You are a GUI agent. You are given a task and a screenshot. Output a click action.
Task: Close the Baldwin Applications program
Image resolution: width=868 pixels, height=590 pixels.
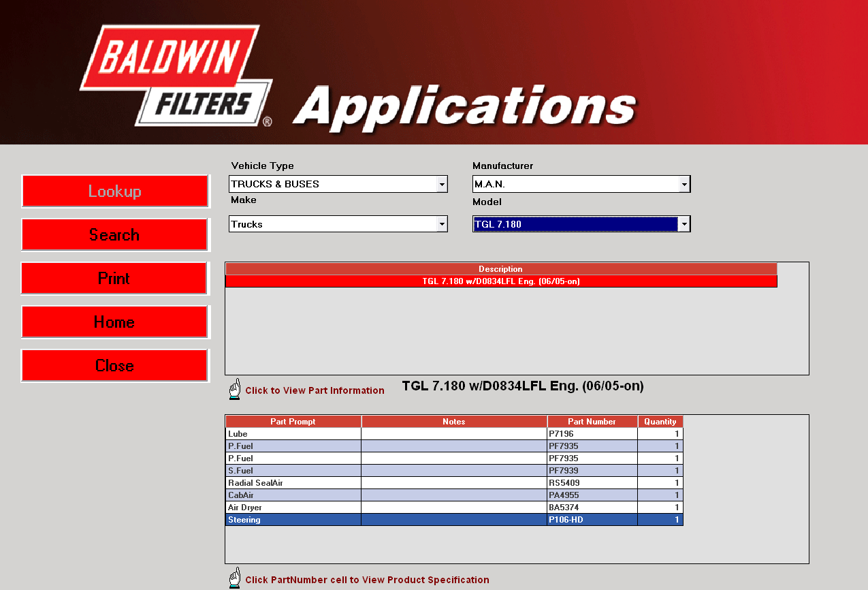(114, 365)
